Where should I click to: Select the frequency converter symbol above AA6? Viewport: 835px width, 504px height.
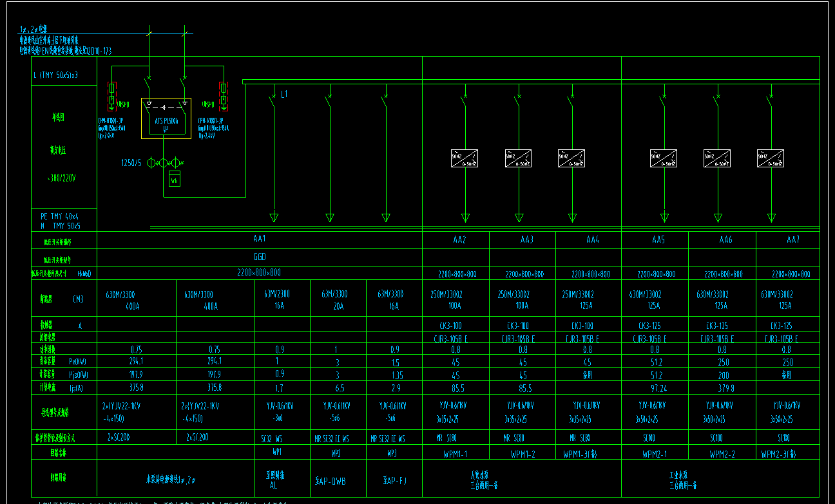717,158
